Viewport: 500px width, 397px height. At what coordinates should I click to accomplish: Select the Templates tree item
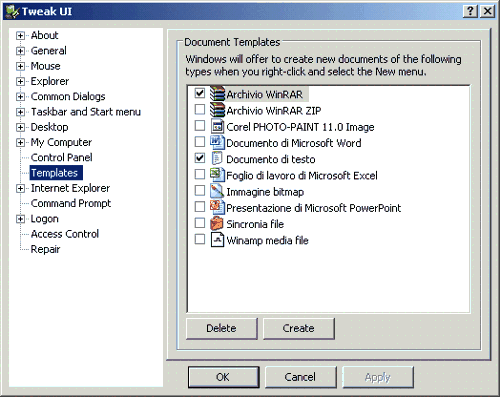click(x=56, y=173)
